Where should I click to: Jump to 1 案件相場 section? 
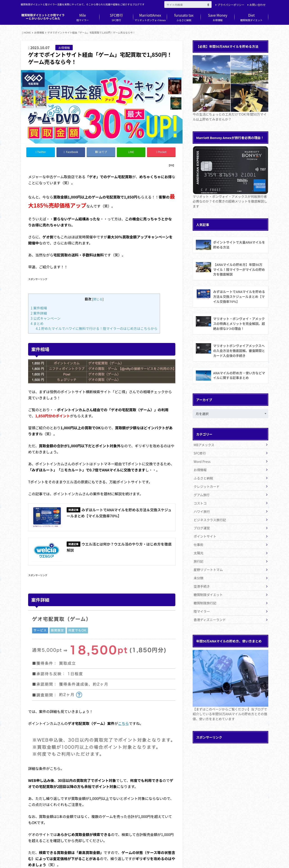coord(39,308)
